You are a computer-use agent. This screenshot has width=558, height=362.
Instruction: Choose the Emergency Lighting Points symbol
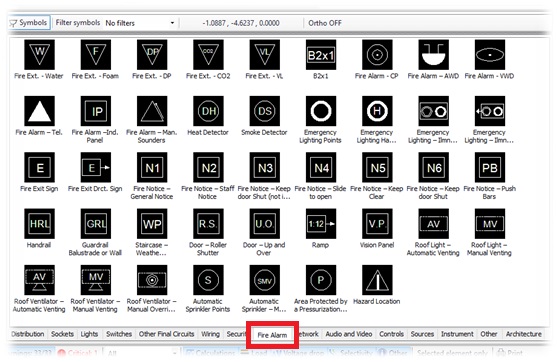pyautogui.click(x=321, y=111)
